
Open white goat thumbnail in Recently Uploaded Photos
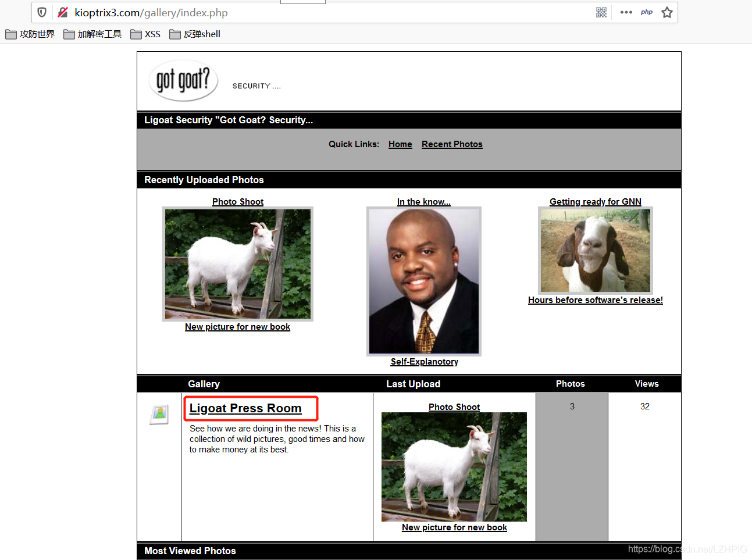238,264
